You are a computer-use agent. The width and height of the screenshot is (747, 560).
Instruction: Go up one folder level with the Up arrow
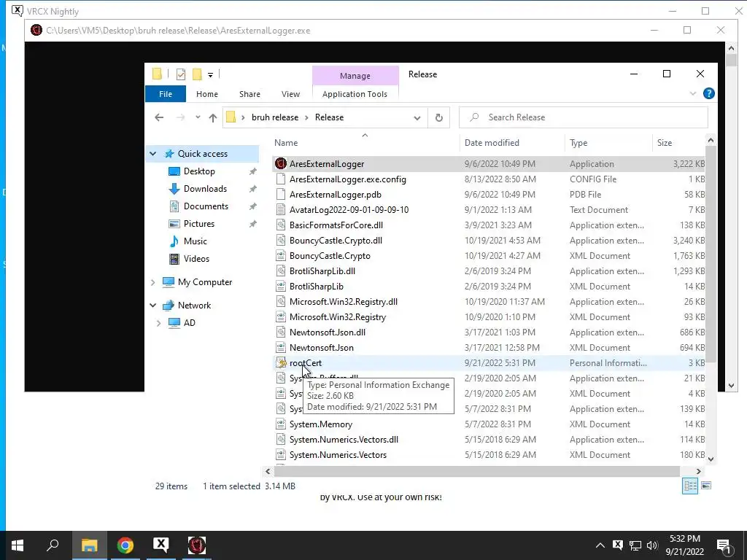click(x=212, y=117)
